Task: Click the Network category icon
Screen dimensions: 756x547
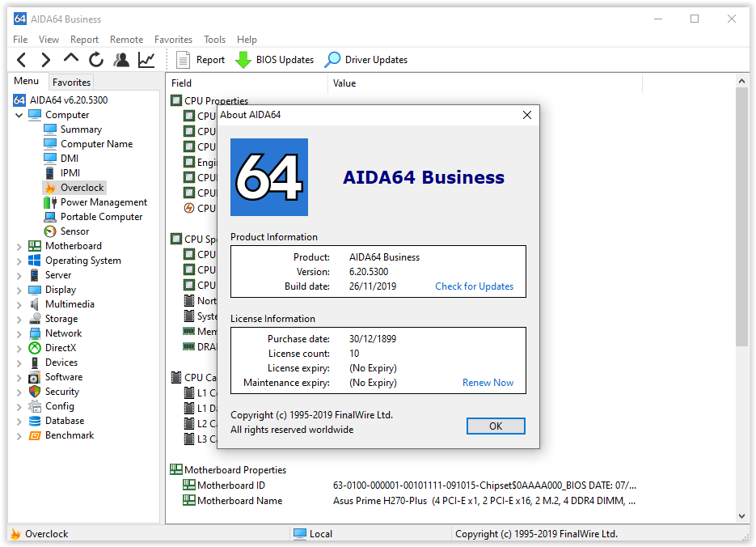Action: [x=35, y=333]
